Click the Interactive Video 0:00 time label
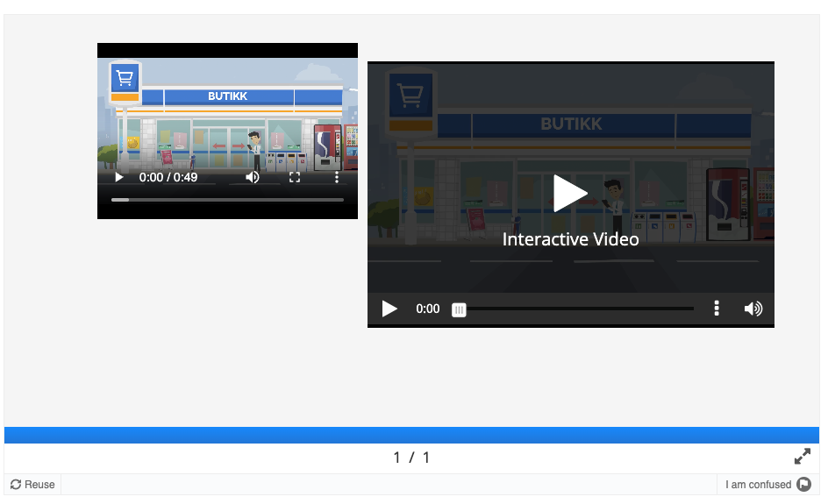828x504 pixels. (428, 309)
